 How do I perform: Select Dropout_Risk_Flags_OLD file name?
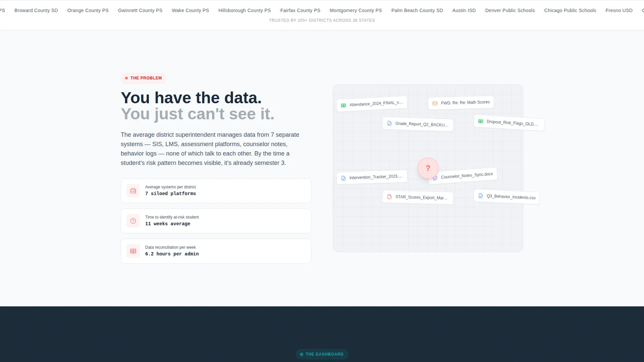coord(513,123)
